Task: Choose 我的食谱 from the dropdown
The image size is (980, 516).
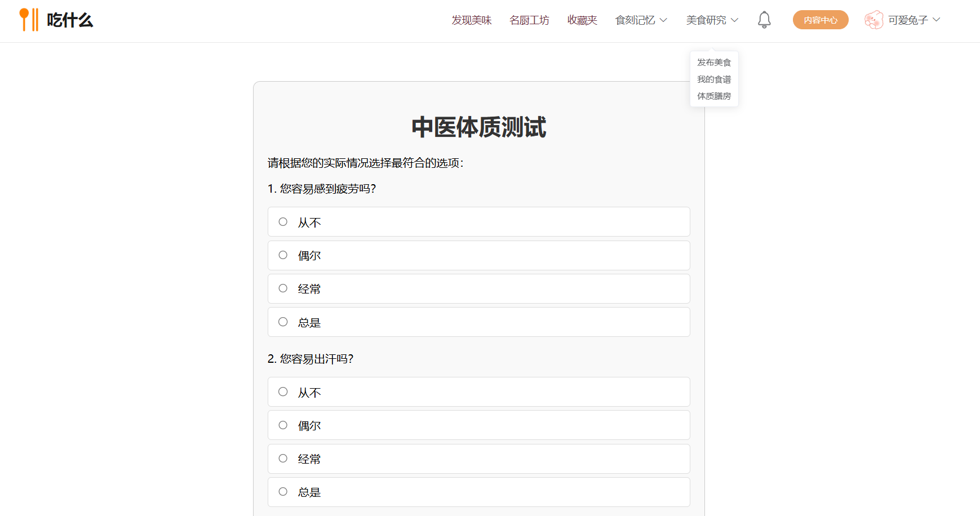Action: (714, 79)
